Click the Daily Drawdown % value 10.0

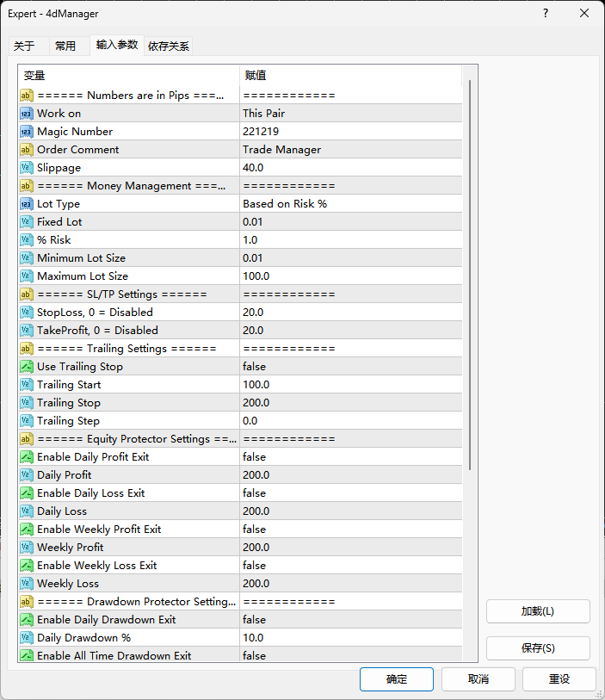tap(253, 638)
